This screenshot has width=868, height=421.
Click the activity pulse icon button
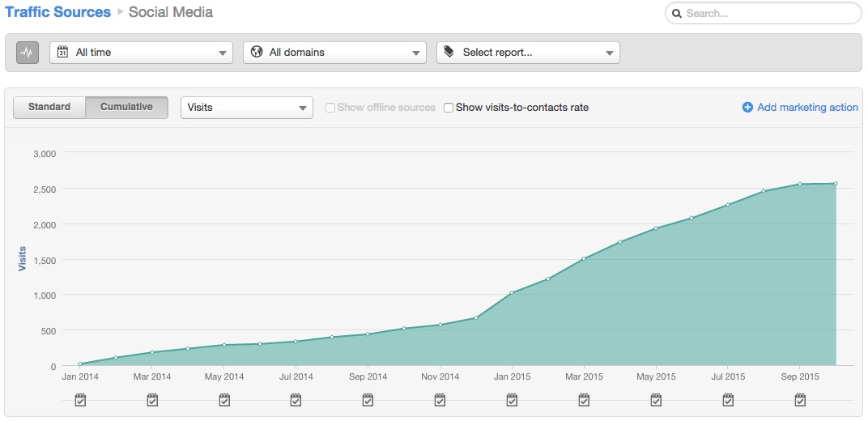coord(28,53)
